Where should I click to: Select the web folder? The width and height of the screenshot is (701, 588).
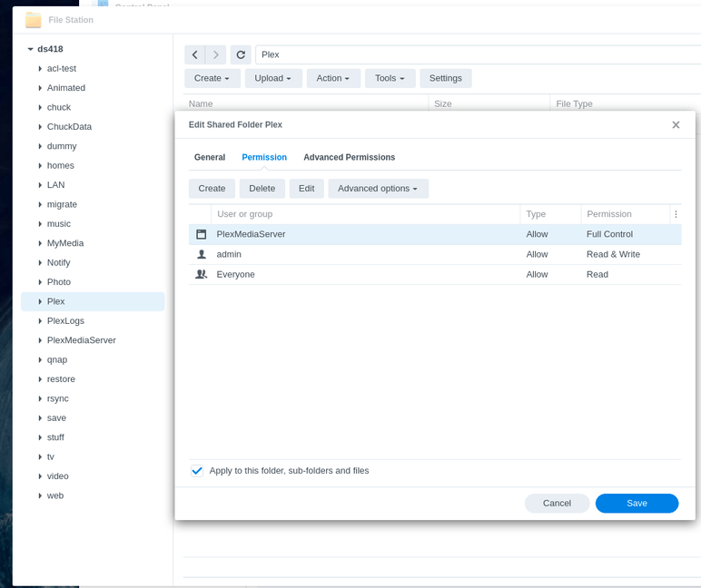55,495
